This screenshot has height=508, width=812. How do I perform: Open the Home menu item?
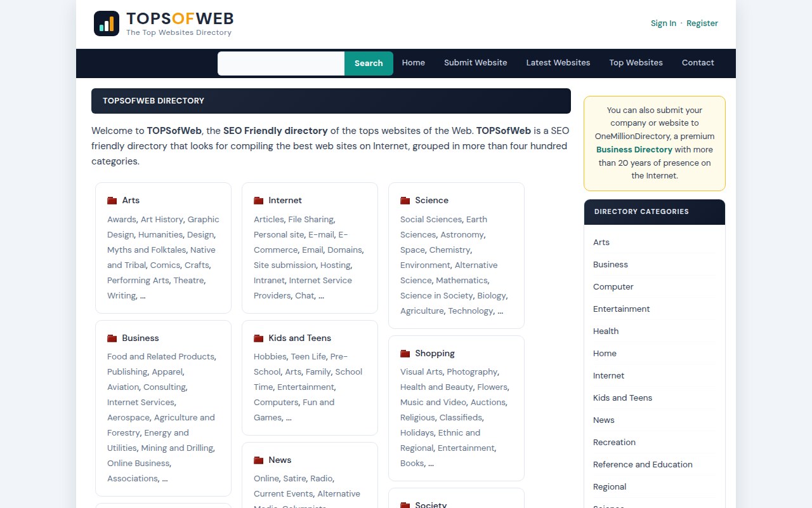pos(414,63)
